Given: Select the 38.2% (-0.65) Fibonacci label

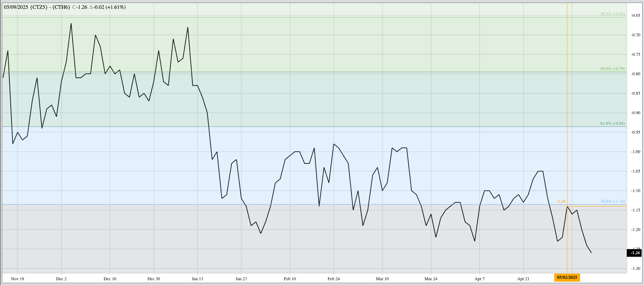Looking at the screenshot, I should [612, 14].
